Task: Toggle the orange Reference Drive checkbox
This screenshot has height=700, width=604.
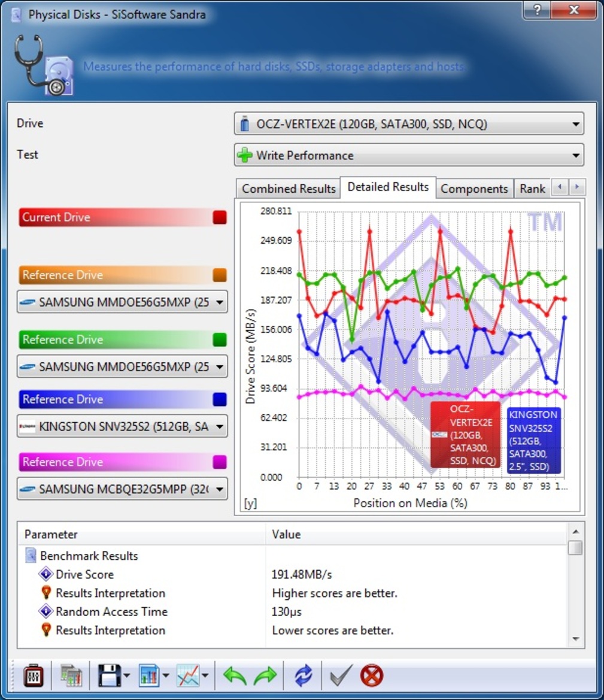Action: tap(220, 275)
